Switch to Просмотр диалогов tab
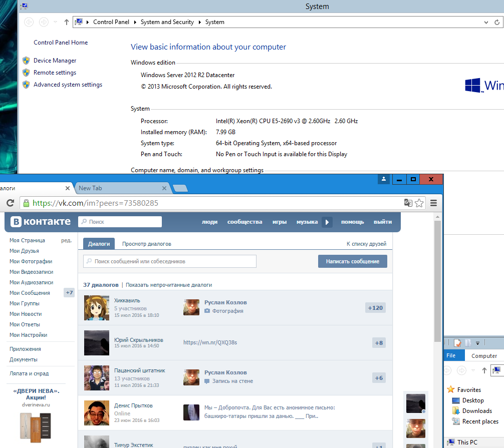 pos(147,244)
